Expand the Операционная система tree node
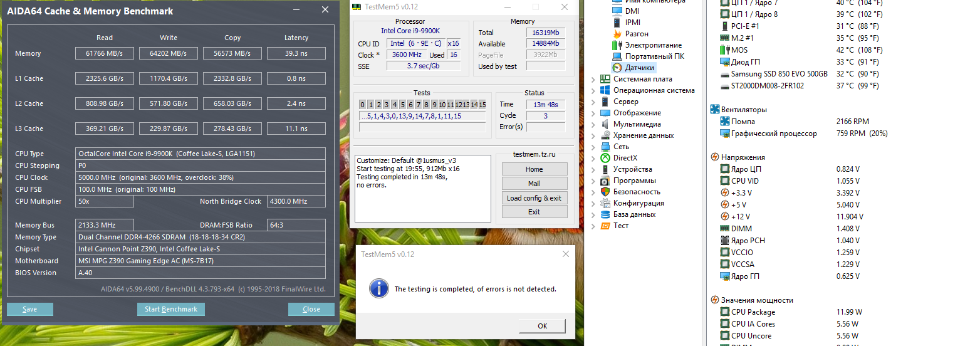Image resolution: width=980 pixels, height=346 pixels. pyautogui.click(x=593, y=90)
